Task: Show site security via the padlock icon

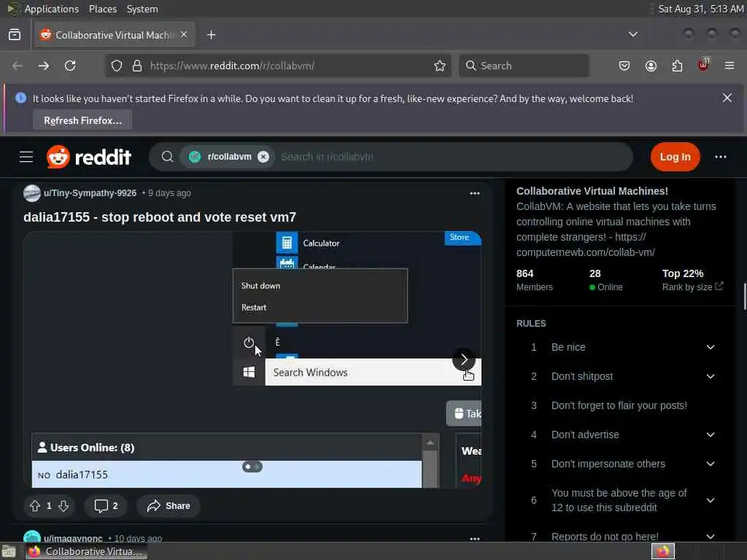Action: click(137, 66)
